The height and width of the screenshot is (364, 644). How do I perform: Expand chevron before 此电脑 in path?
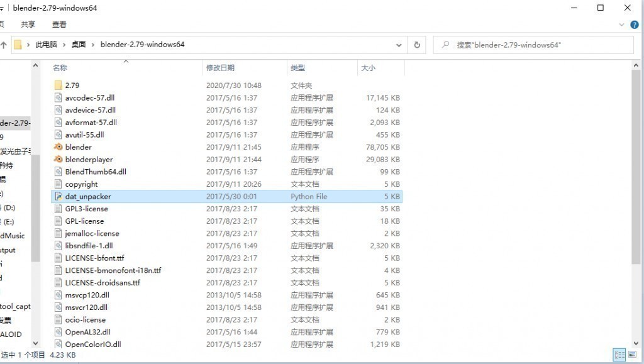(28, 45)
